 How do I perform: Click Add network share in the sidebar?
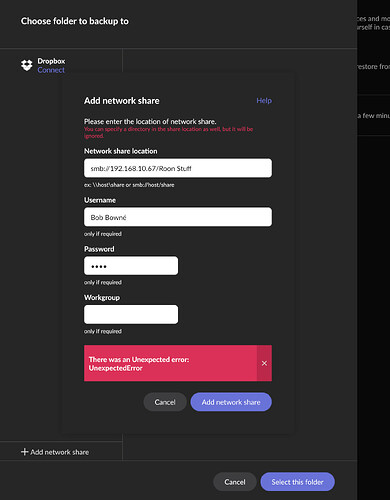[55, 452]
